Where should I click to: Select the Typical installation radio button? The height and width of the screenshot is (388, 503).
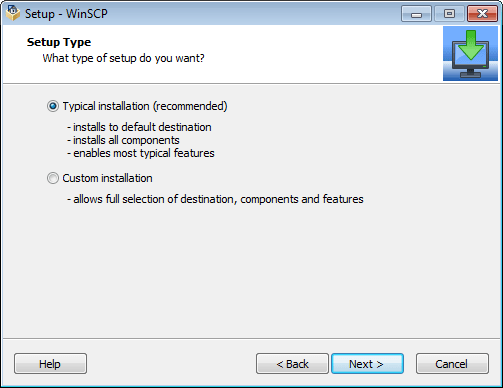[53, 106]
